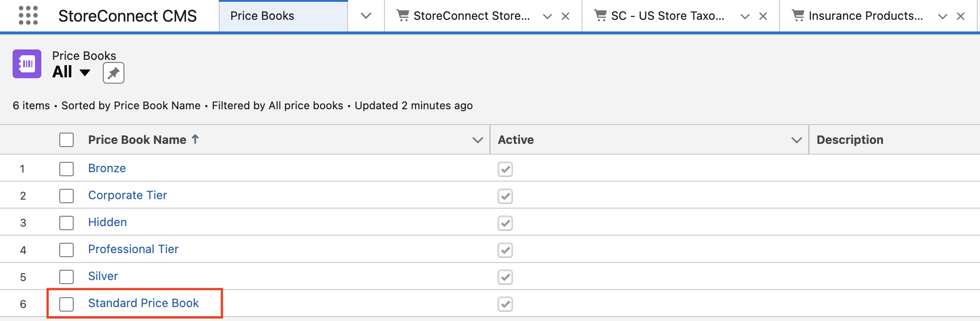Open the Silver price book
Viewport: 980px width, 321px height.
click(x=103, y=276)
